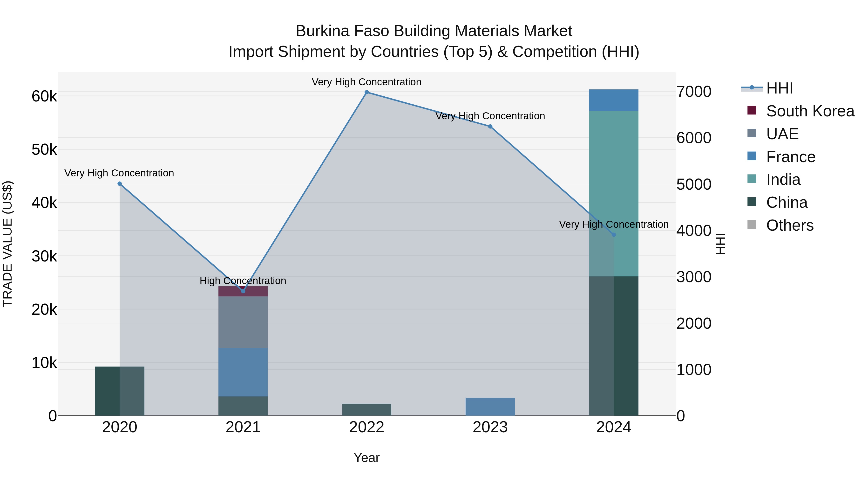Click the '6000' right axis tick
This screenshot has width=868, height=488.
coord(694,138)
